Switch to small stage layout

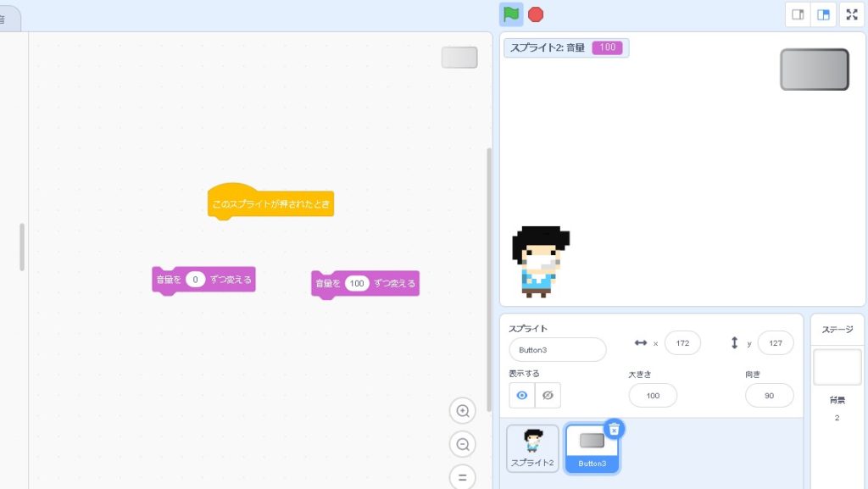pyautogui.click(x=798, y=14)
